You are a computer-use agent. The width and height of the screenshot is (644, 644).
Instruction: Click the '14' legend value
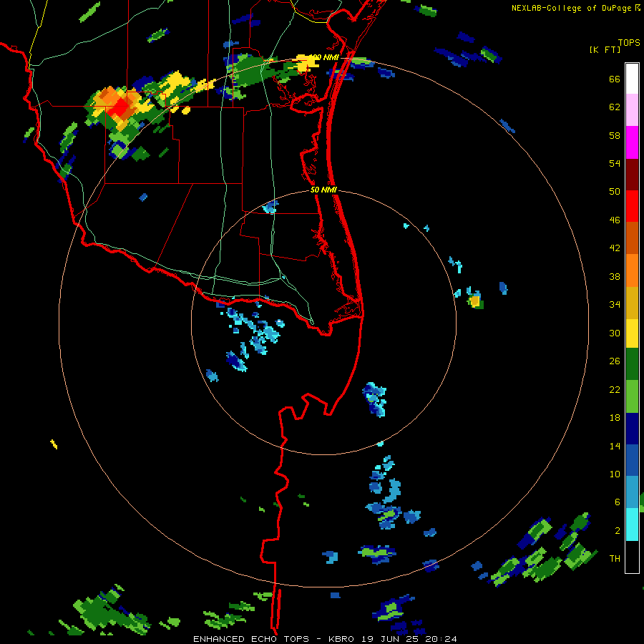(615, 446)
